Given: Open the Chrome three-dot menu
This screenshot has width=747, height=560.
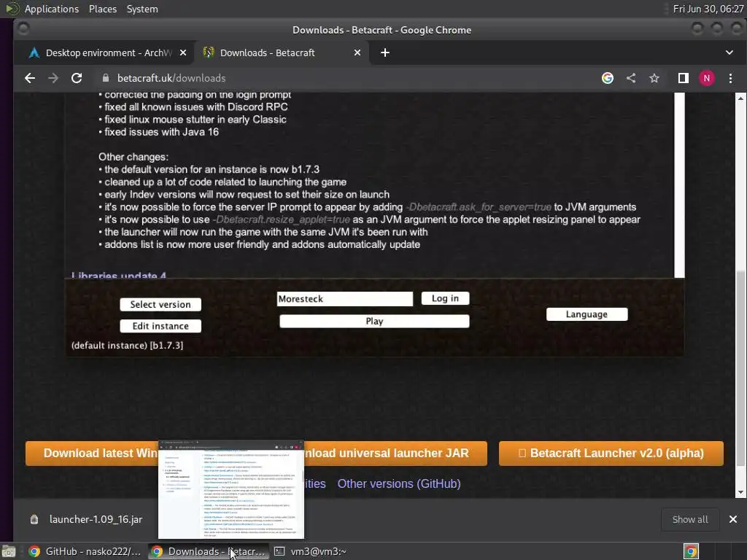Looking at the screenshot, I should pos(730,78).
